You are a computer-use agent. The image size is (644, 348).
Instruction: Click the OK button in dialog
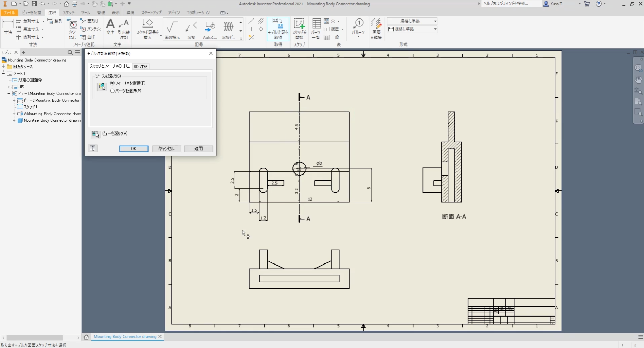pos(133,149)
